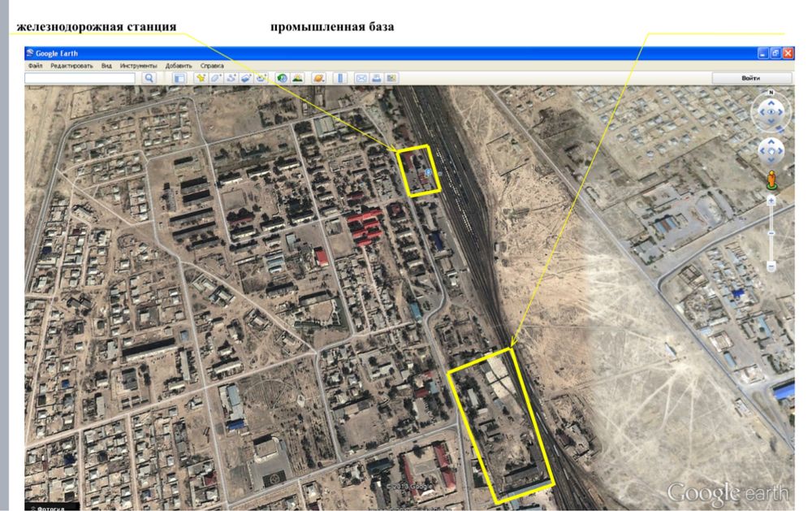
Task: Add a path using toolbar icon
Action: 231,78
